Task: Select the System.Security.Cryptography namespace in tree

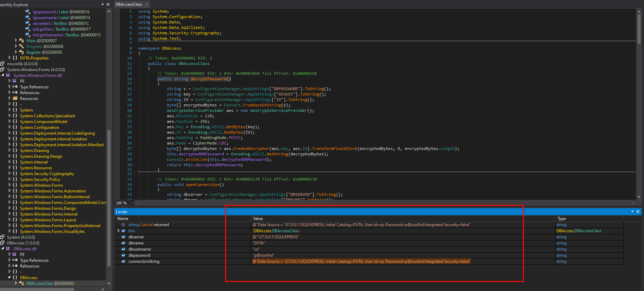Action: pos(47,173)
